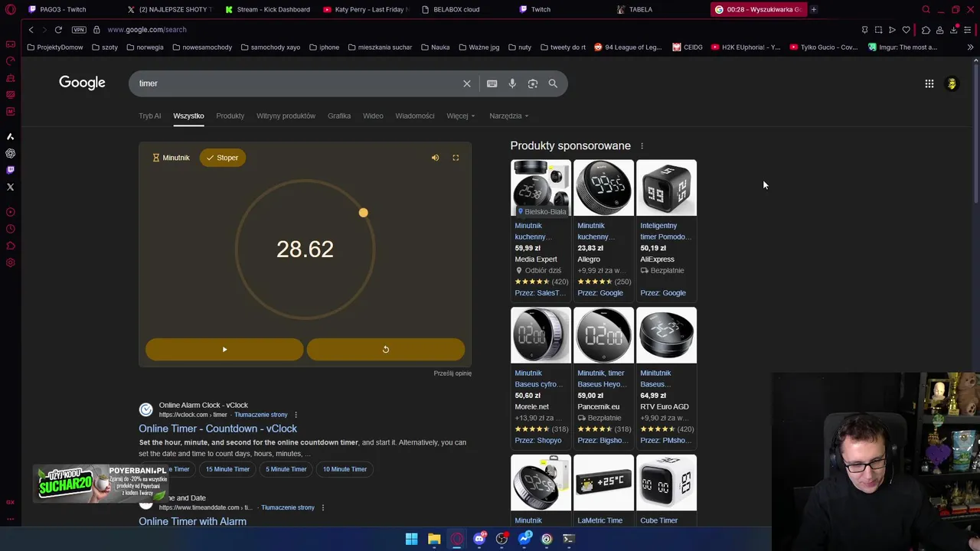Open the on-screen keyboard input tool
The height and width of the screenshot is (551, 980).
point(492,83)
